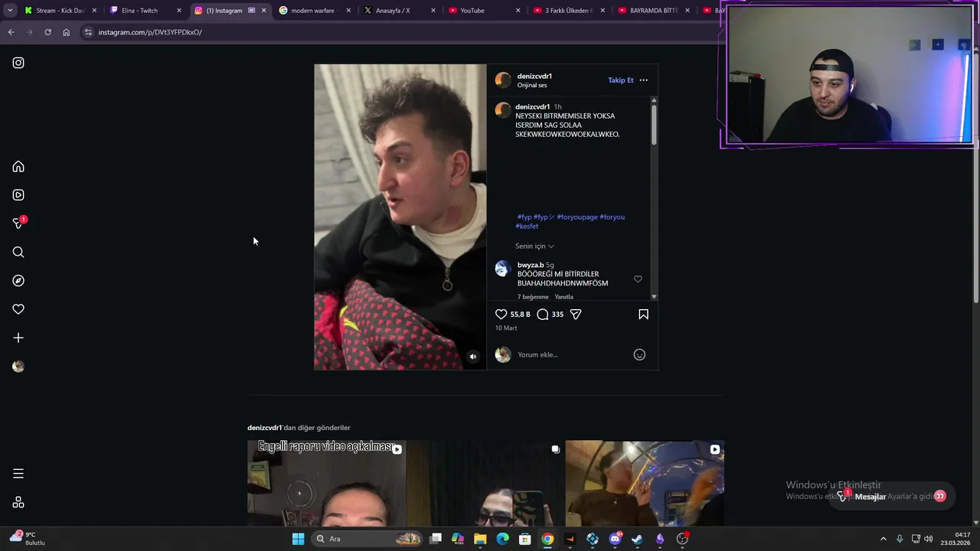Open the volume control in system tray

(x=929, y=539)
